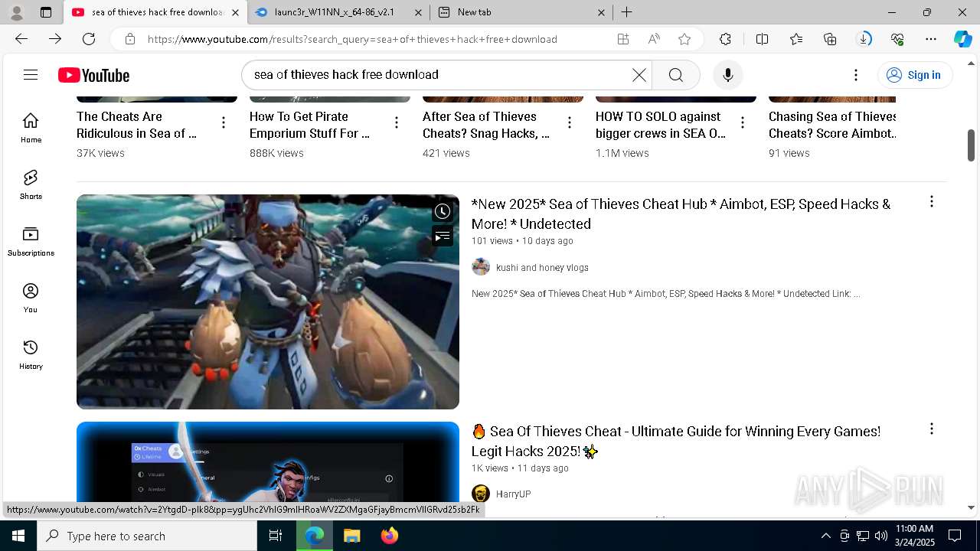
Task: Open HarryUP channel avatar
Action: pos(481,494)
